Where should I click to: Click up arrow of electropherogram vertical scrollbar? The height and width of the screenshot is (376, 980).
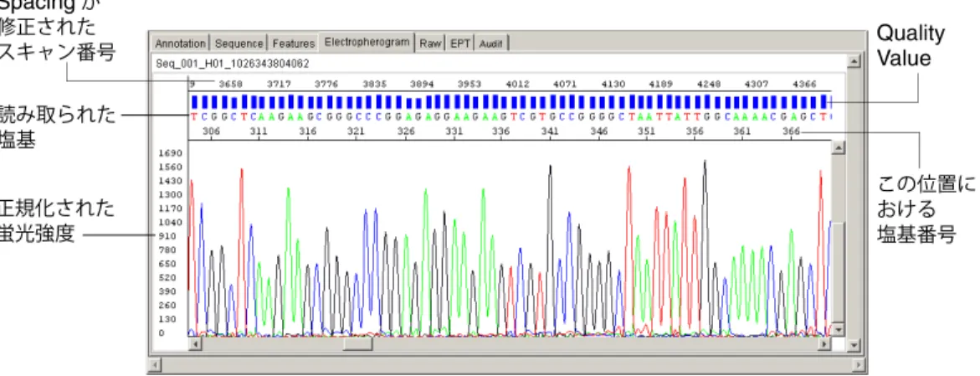838,147
